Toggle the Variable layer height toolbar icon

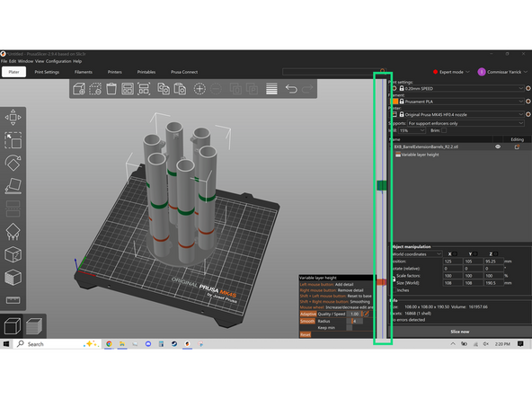tap(271, 89)
